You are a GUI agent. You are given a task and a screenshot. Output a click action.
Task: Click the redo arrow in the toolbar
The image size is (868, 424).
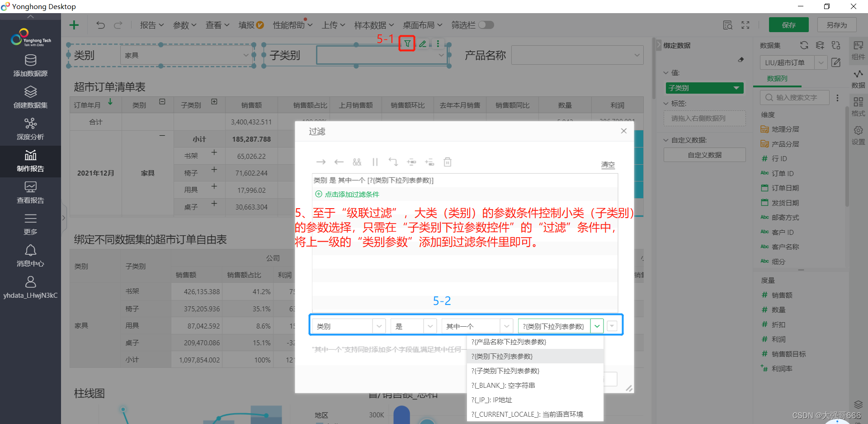click(118, 25)
